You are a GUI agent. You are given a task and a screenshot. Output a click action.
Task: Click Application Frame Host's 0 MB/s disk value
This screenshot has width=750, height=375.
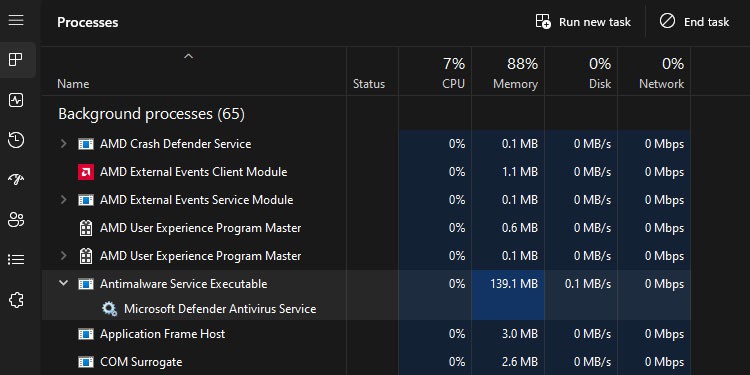(593, 334)
